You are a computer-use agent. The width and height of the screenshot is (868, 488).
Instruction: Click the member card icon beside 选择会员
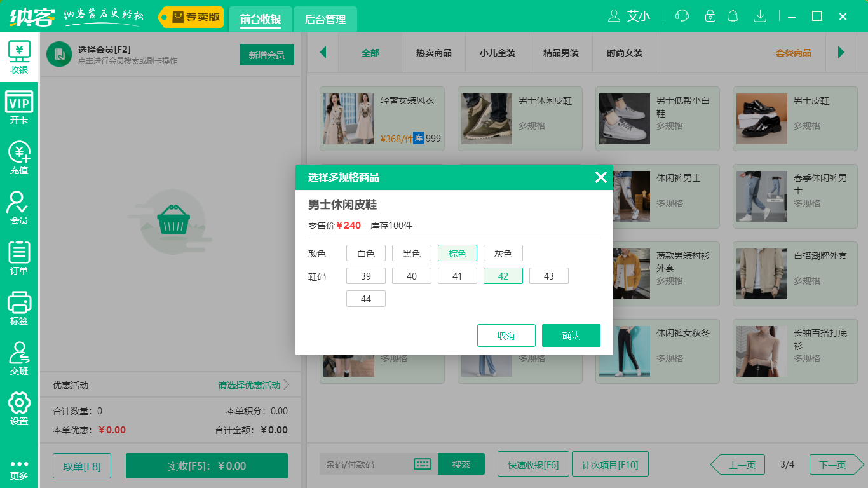[59, 54]
